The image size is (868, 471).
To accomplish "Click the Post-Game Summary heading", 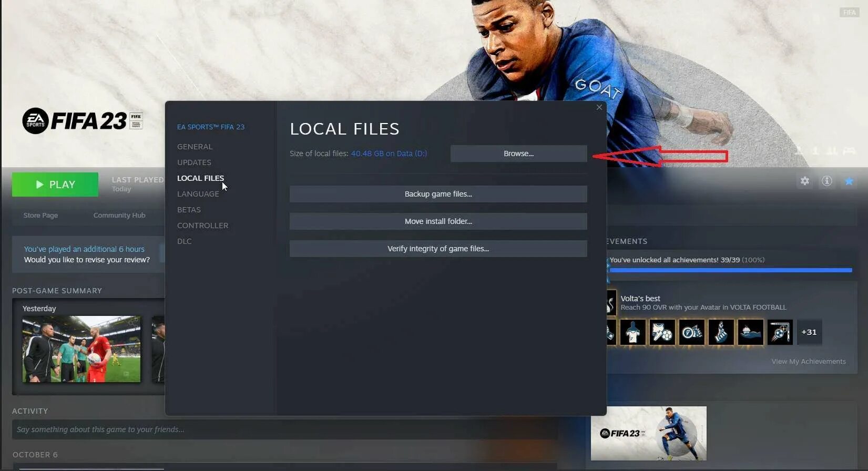I will pyautogui.click(x=57, y=291).
